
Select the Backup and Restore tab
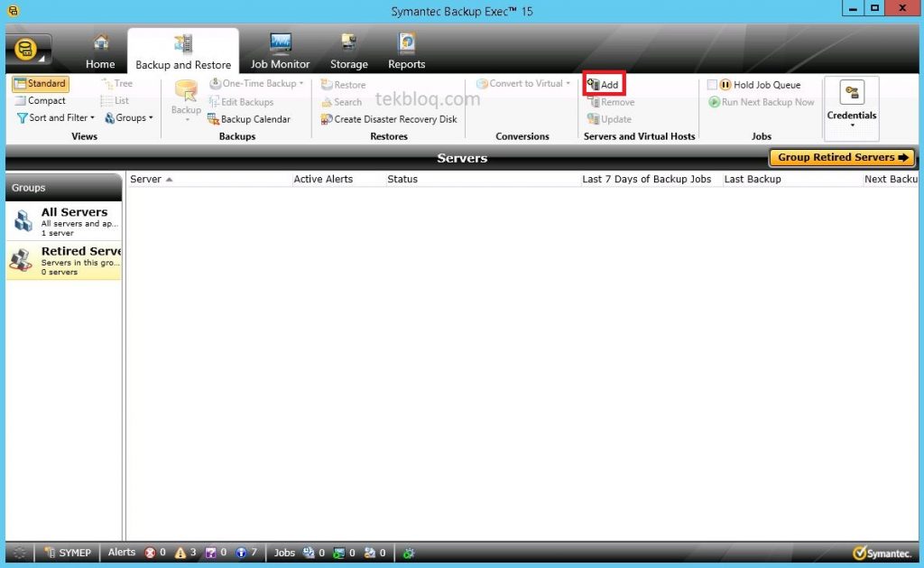click(x=183, y=51)
